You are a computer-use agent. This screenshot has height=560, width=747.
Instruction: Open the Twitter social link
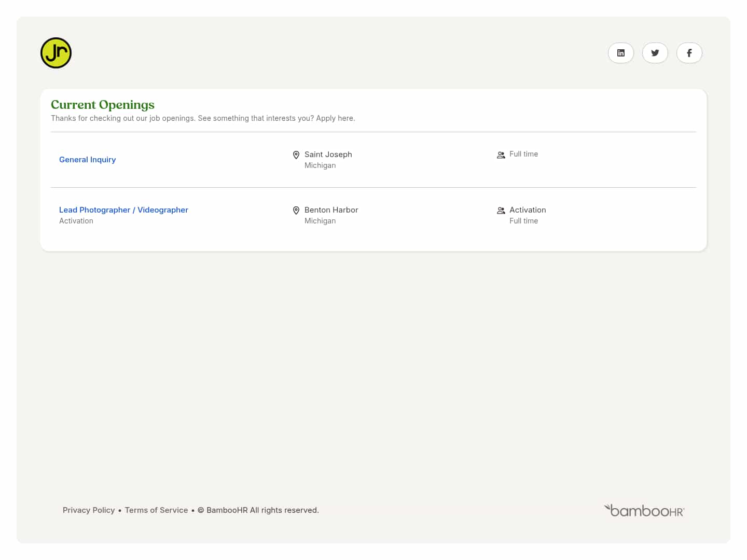point(655,53)
